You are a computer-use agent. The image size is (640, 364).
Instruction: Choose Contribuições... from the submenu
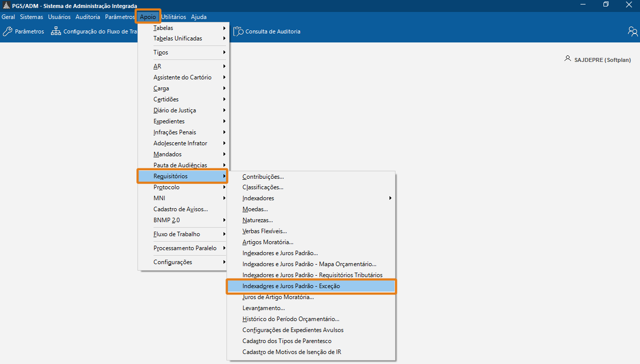pos(311,176)
